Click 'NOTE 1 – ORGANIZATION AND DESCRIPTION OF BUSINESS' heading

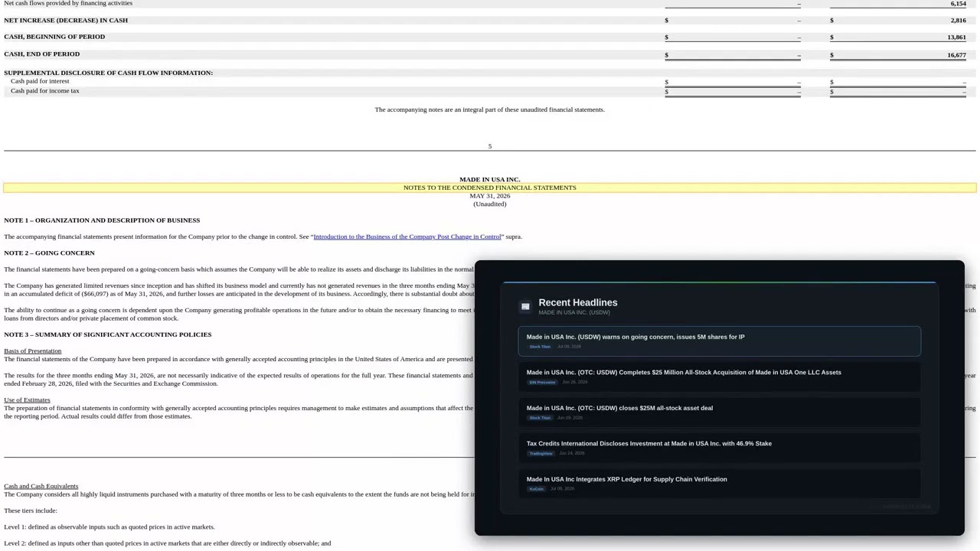[102, 220]
